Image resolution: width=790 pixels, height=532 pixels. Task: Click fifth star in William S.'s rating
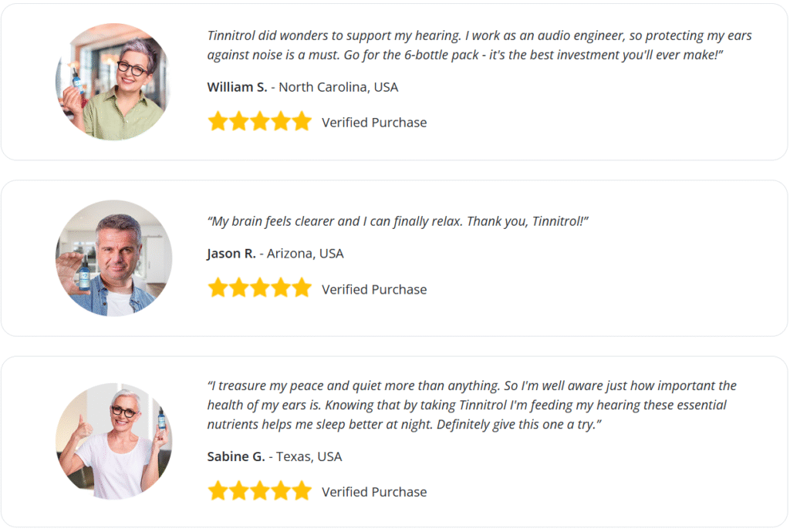[302, 122]
